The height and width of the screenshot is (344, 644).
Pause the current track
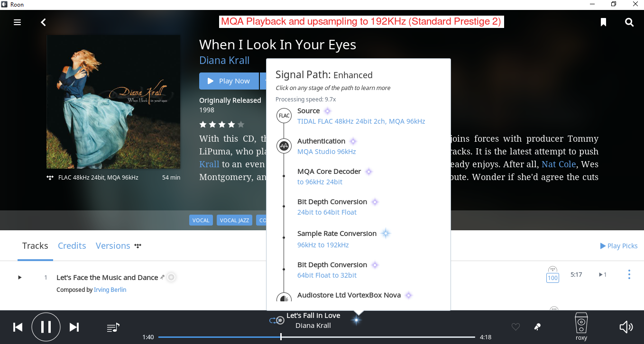46,327
